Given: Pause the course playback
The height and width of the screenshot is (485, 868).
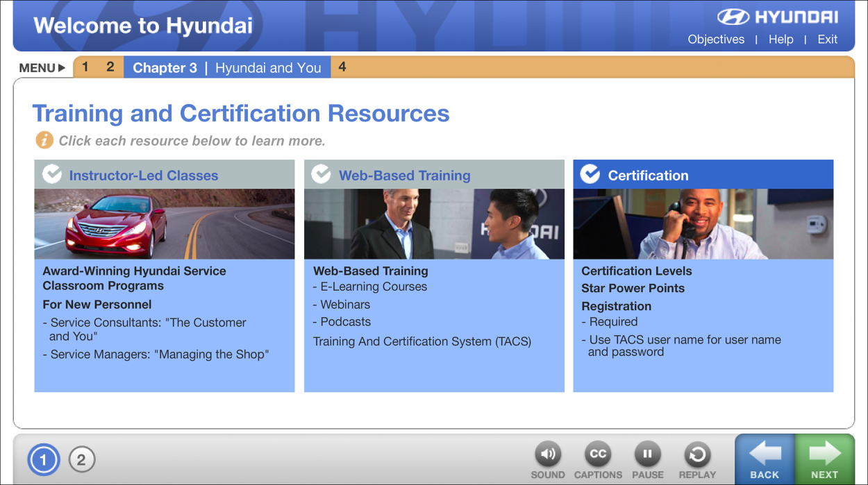Looking at the screenshot, I should tap(647, 454).
